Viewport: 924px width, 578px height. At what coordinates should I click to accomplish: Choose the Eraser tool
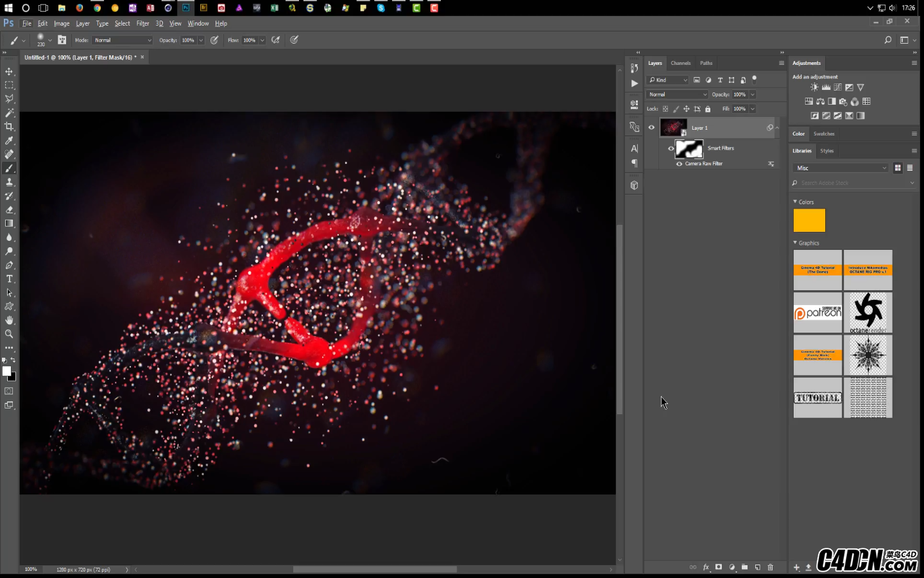[9, 210]
